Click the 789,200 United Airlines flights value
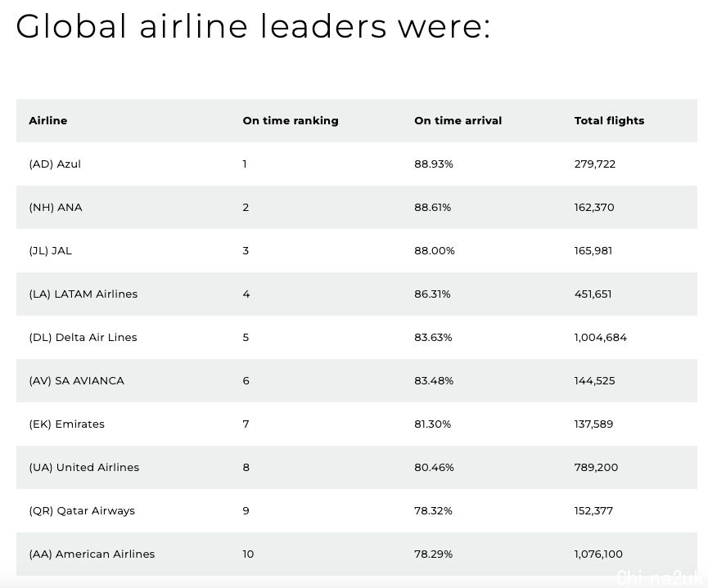 pos(596,467)
